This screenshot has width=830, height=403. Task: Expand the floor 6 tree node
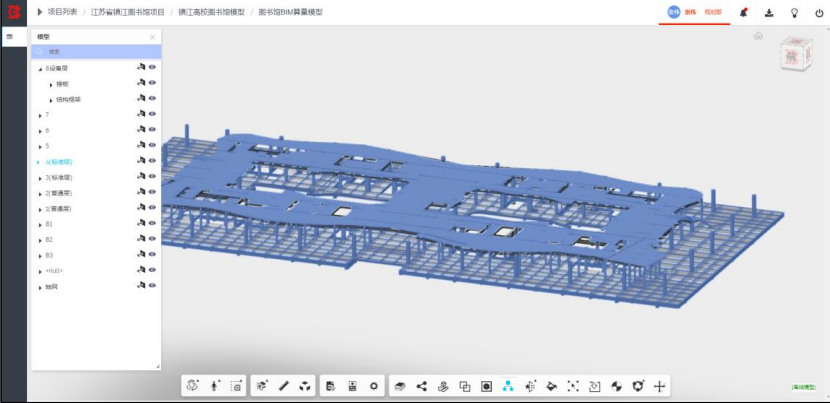40,131
